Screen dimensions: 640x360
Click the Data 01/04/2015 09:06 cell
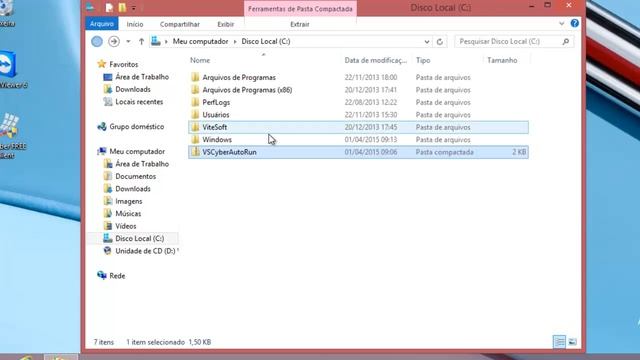(x=371, y=152)
